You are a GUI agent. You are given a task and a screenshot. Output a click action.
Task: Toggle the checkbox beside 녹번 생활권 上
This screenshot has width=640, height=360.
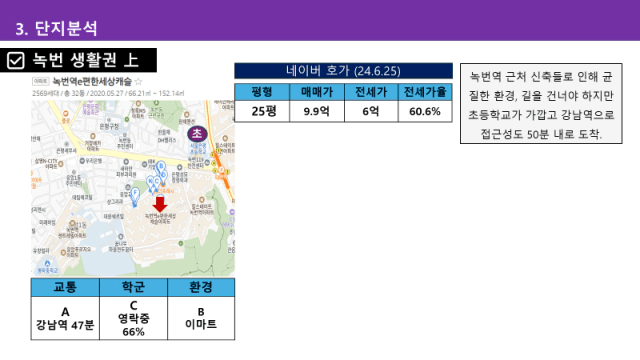coord(16,60)
